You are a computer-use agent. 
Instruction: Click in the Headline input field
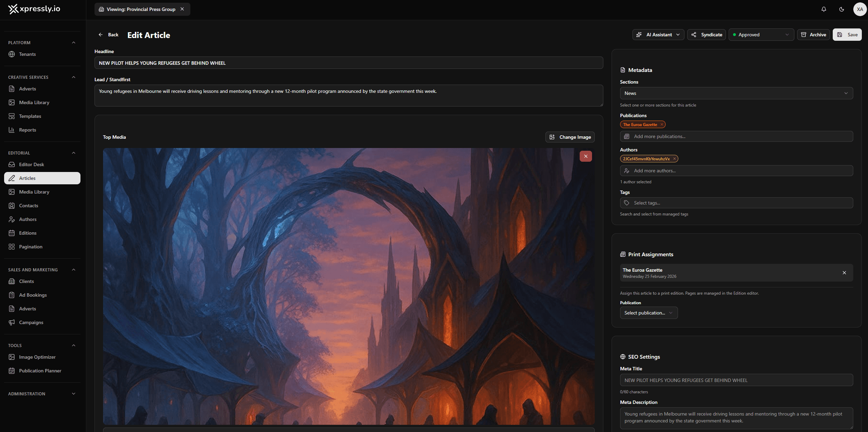click(348, 63)
